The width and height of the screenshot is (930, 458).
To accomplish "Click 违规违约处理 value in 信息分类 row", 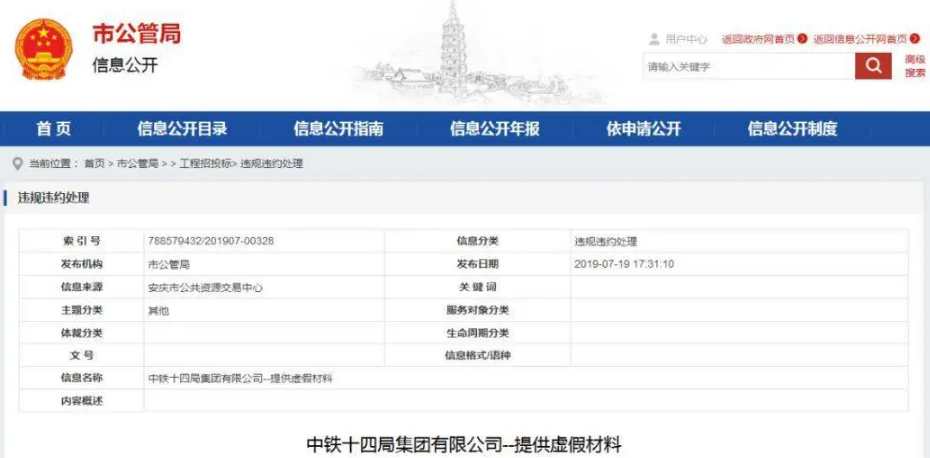I will [606, 241].
